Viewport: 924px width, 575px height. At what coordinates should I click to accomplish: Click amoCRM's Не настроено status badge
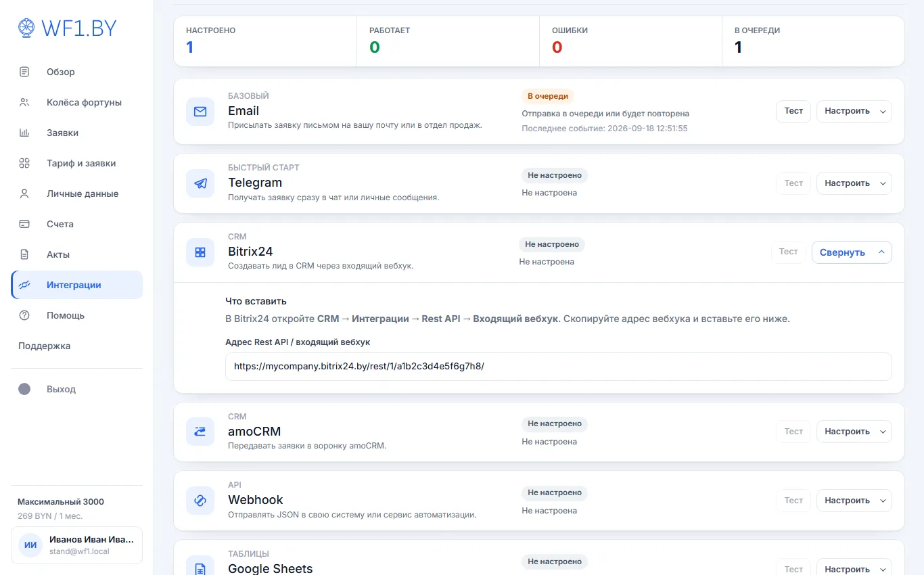[555, 423]
